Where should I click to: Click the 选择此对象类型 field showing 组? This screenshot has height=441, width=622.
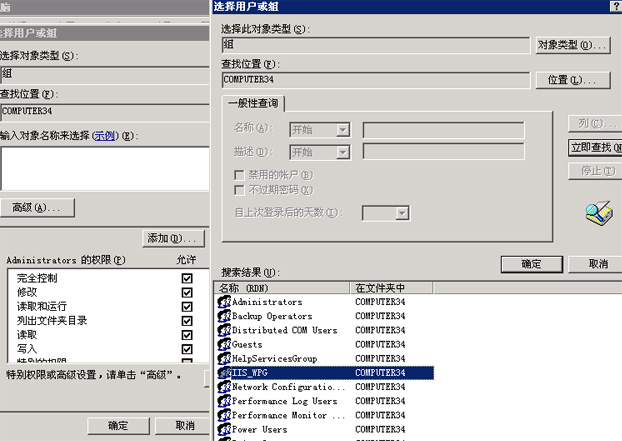[x=376, y=45]
